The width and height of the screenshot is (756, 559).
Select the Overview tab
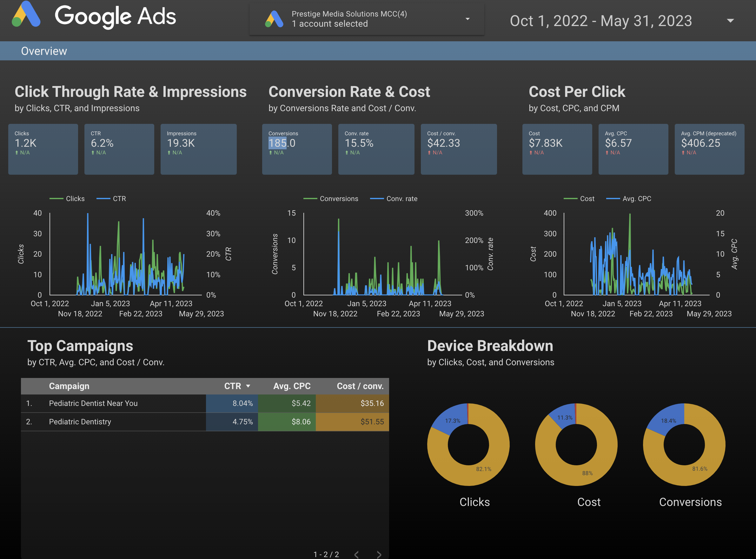(44, 51)
